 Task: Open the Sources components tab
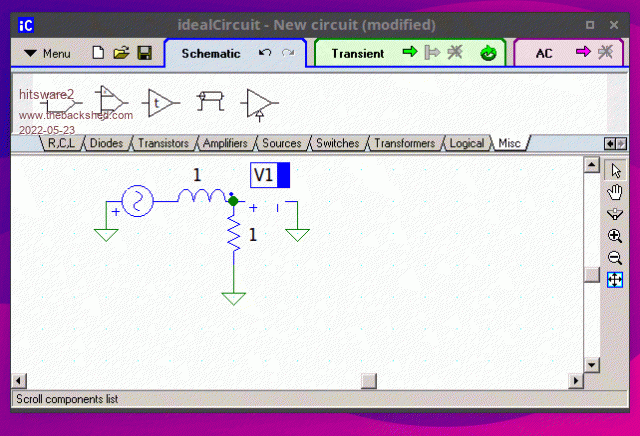pyautogui.click(x=281, y=144)
